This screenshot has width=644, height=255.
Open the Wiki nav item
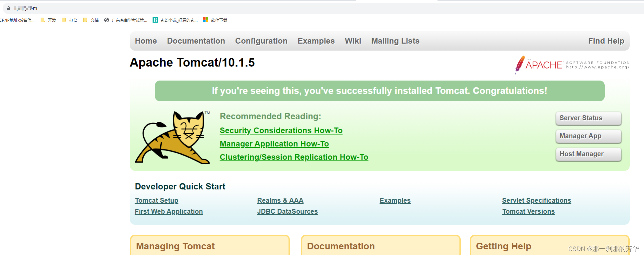353,41
